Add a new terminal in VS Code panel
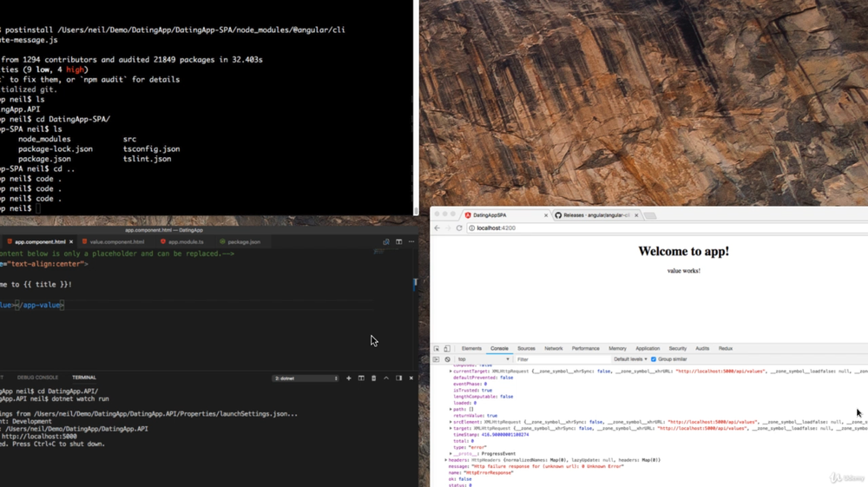The width and height of the screenshot is (868, 487). pos(348,378)
